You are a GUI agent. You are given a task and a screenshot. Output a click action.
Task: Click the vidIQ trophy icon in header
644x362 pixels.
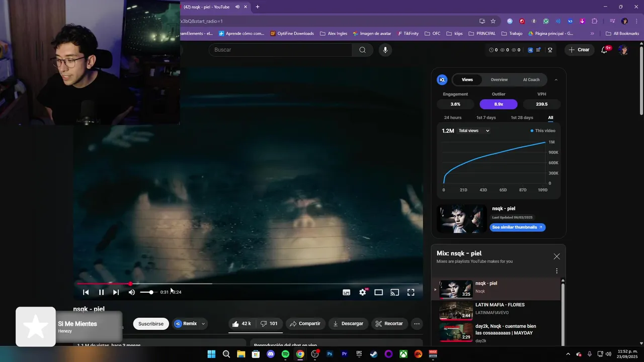[550, 50]
